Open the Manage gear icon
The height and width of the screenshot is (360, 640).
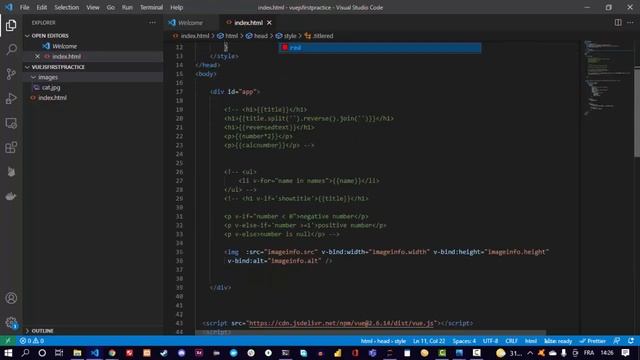point(11,322)
